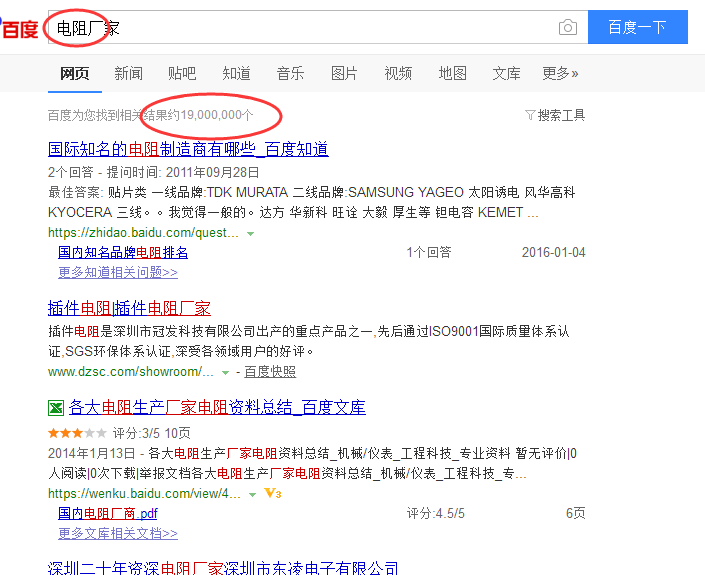Click the green spreadsheet document icon
Screen dimensions: 705x575
click(56, 408)
